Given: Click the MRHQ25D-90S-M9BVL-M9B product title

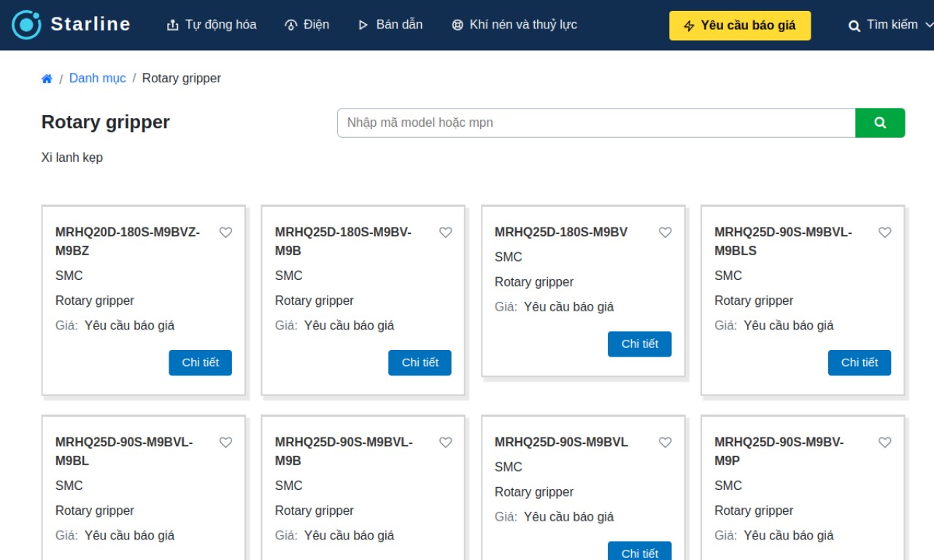Looking at the screenshot, I should tap(344, 451).
